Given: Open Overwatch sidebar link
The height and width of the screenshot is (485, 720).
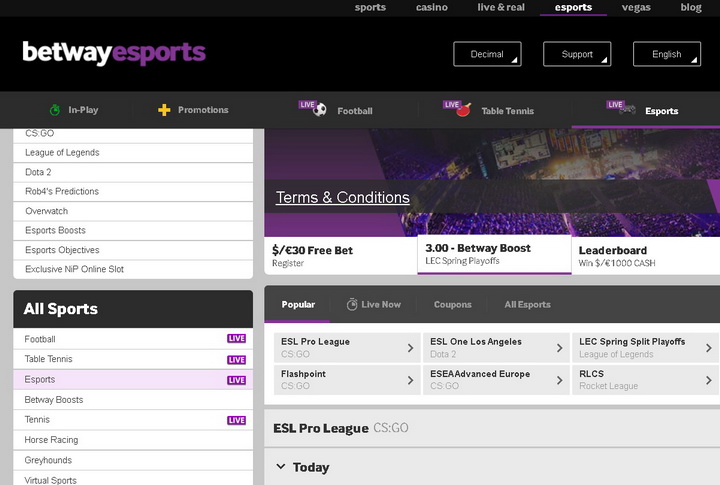Looking at the screenshot, I should (133, 211).
